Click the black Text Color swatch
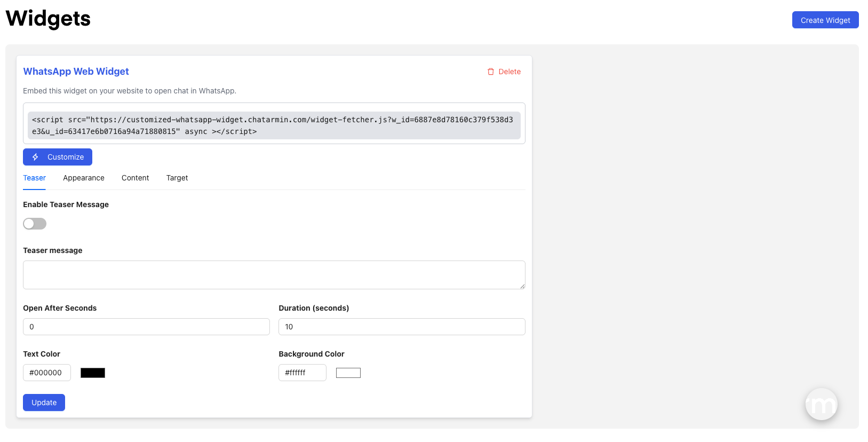868x442 pixels. 93,373
